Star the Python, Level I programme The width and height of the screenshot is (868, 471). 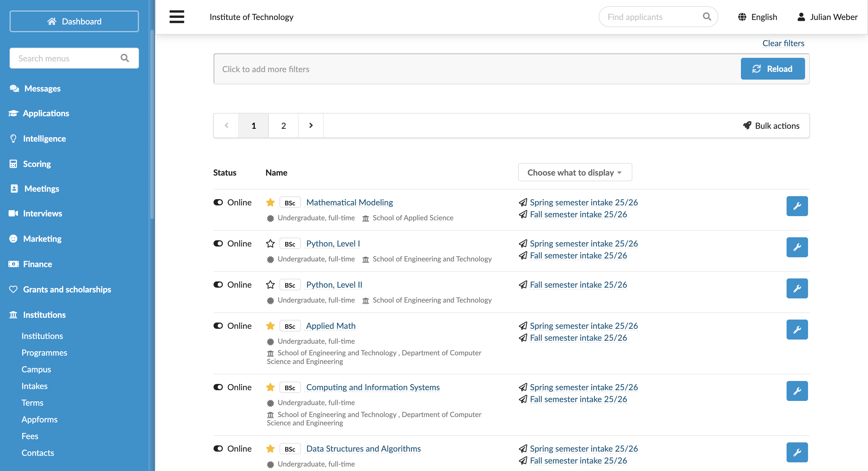[x=270, y=244]
